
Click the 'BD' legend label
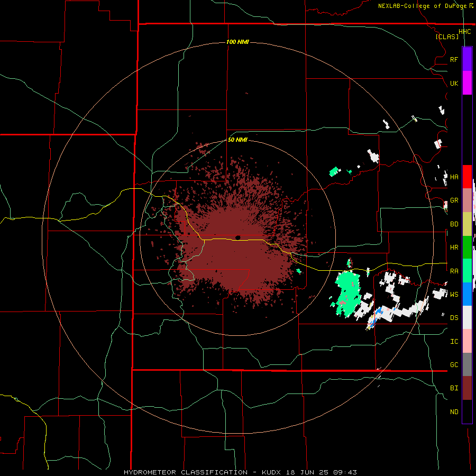pyautogui.click(x=454, y=224)
